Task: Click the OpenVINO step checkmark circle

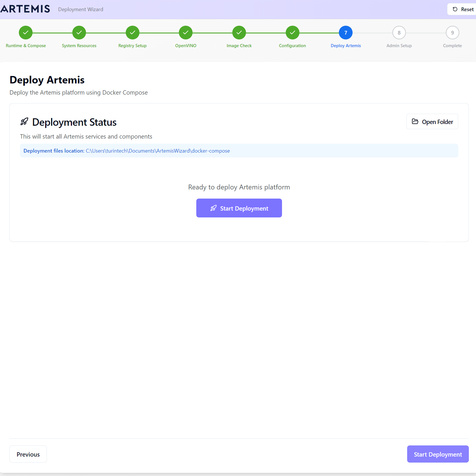Action: point(185,33)
